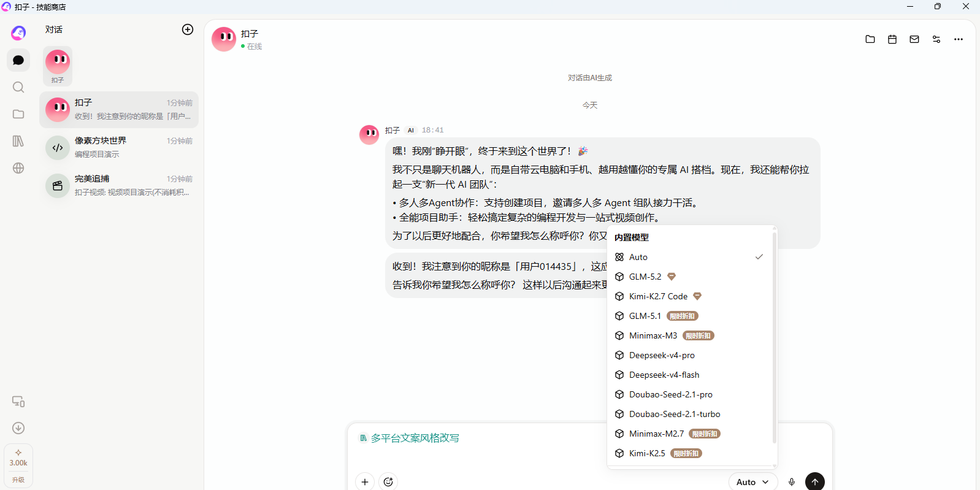This screenshot has width=980, height=490.
Task: Select the GLM-5.2 model
Action: point(690,277)
